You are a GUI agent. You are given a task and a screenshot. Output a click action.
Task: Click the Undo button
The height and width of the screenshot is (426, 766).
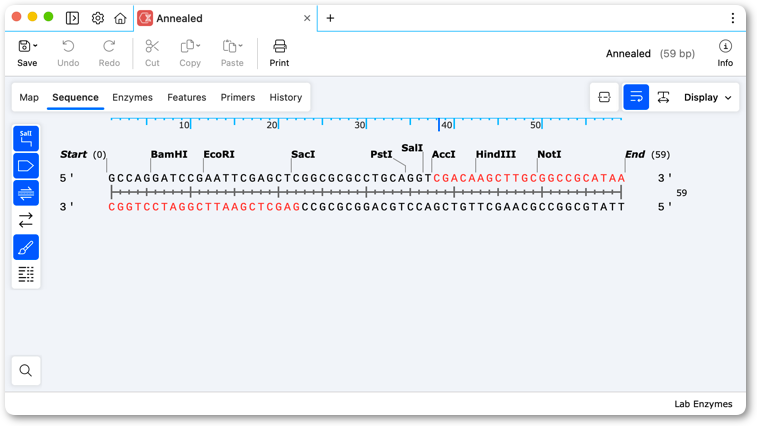68,53
